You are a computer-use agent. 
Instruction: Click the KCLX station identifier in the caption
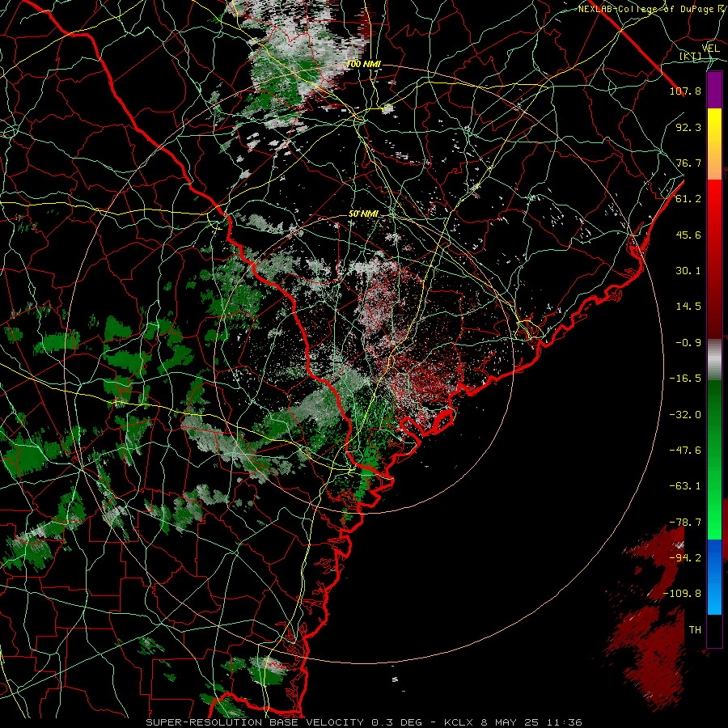(x=459, y=722)
